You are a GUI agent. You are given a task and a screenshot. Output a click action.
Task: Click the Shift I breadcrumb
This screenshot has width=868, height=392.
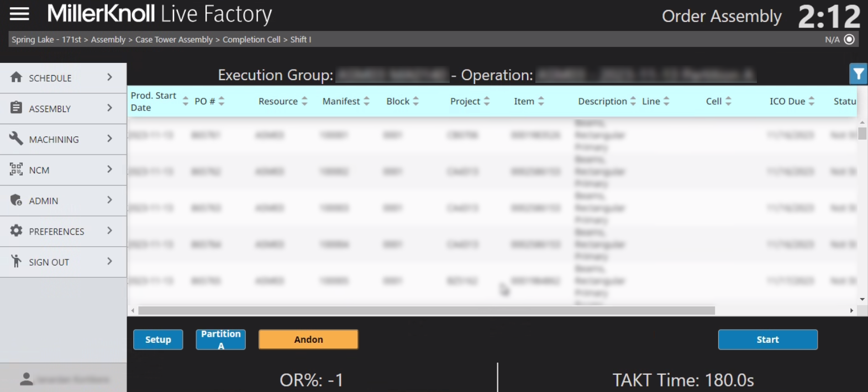click(x=301, y=40)
